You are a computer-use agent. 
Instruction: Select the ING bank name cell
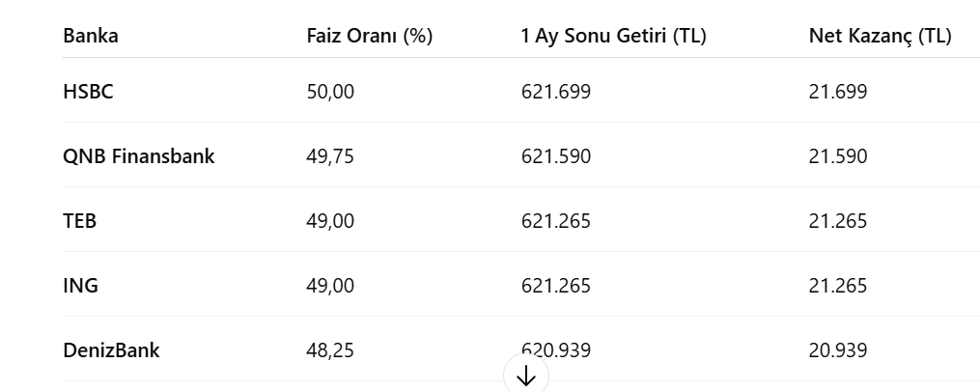[80, 286]
